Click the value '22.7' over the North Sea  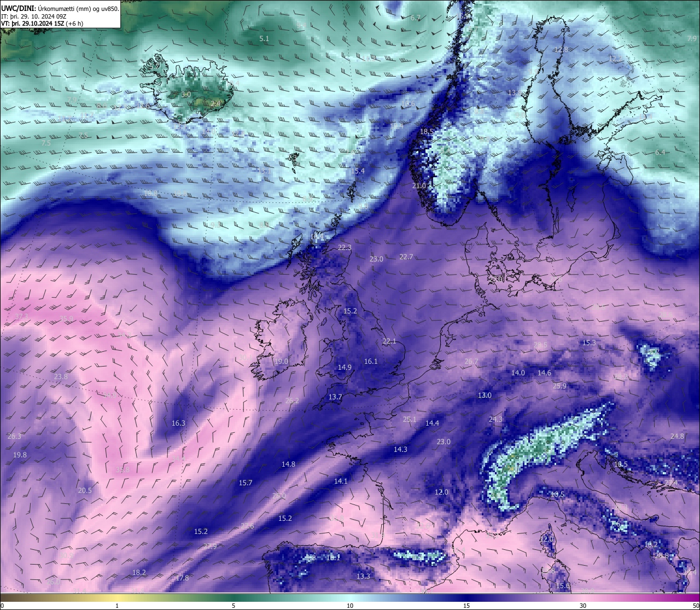pyautogui.click(x=406, y=257)
